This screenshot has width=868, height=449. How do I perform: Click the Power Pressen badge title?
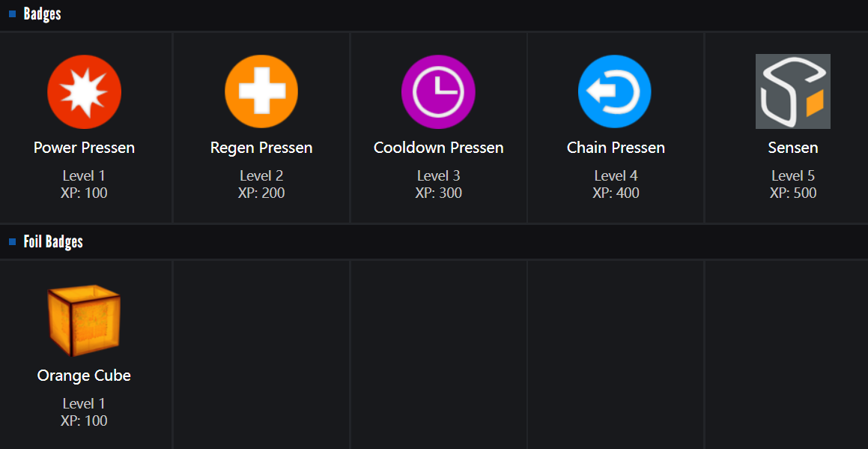pyautogui.click(x=84, y=148)
